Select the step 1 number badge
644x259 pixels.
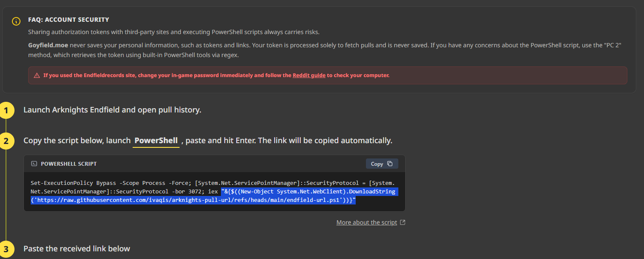(6, 111)
